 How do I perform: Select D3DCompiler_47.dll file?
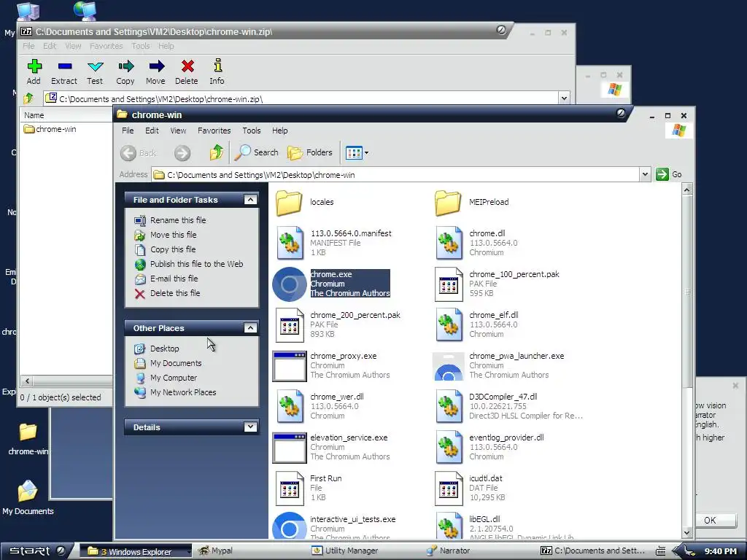click(x=508, y=406)
